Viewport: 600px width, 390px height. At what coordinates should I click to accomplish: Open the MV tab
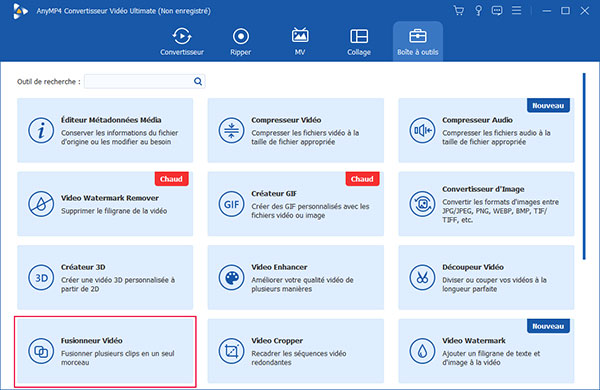point(300,41)
